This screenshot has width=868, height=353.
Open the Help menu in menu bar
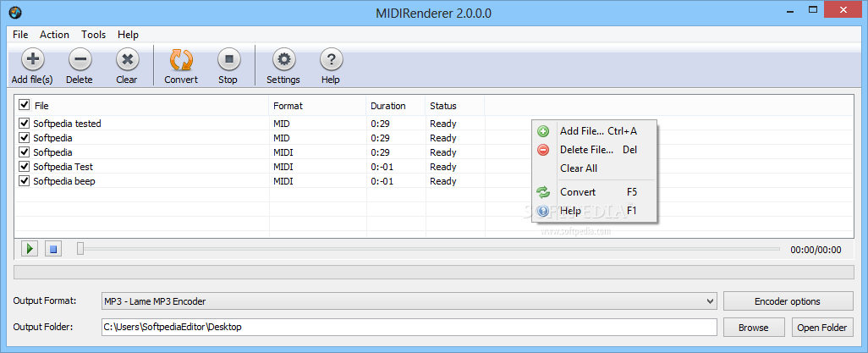(x=128, y=35)
